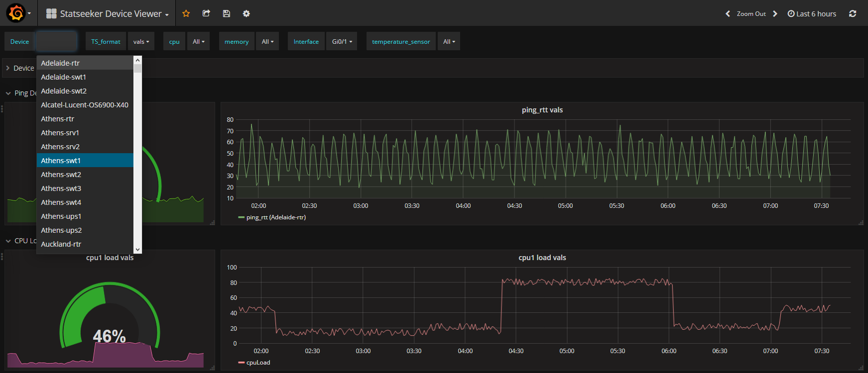Open the Interface Gi0/1 dropdown
The width and height of the screenshot is (868, 373).
click(342, 41)
